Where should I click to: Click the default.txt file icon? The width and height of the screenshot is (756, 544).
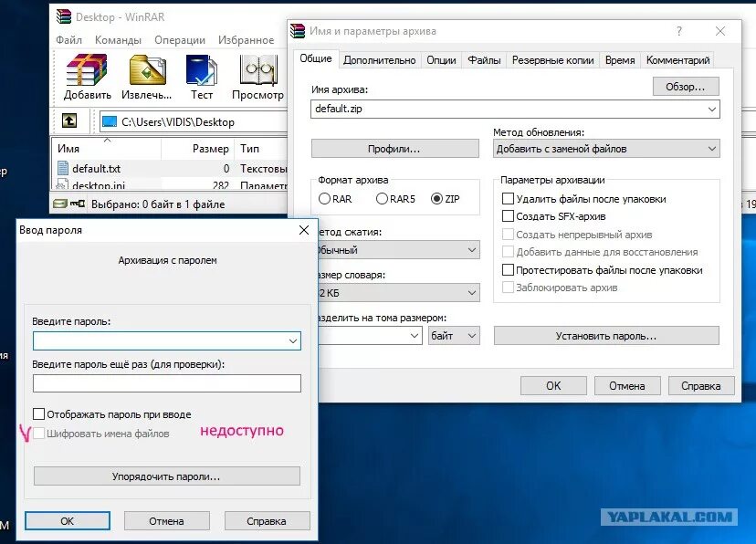tap(63, 168)
